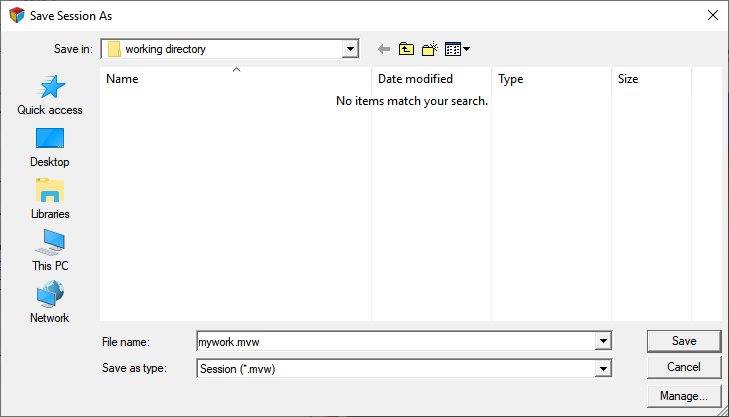Image resolution: width=729 pixels, height=417 pixels.
Task: Sort by Date modified column
Action: pyautogui.click(x=431, y=79)
